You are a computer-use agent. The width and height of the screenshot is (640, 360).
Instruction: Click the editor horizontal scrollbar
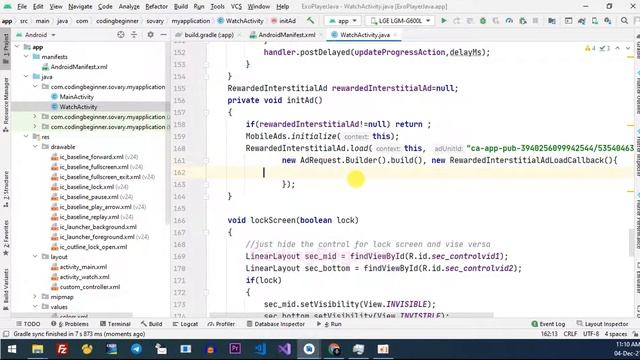tap(351, 315)
